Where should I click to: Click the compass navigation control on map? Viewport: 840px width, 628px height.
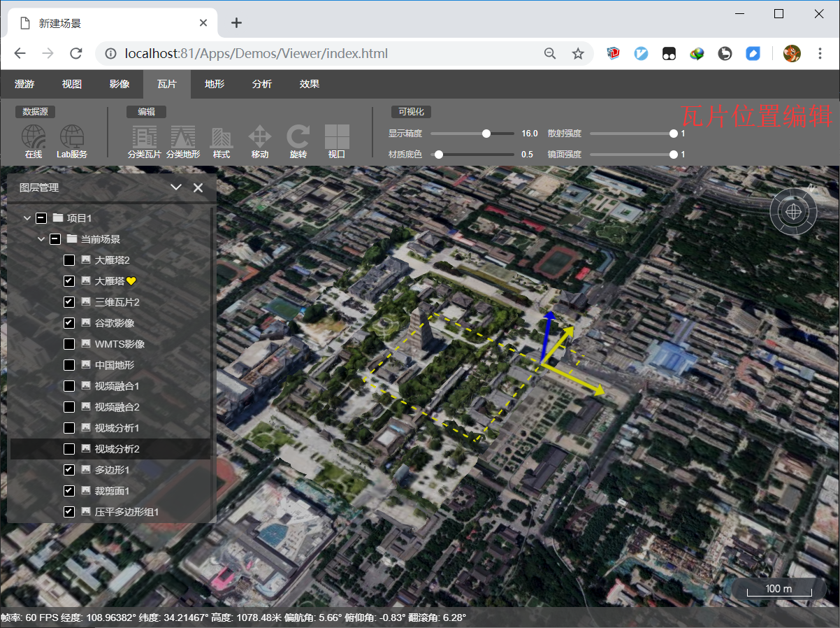[x=793, y=210]
